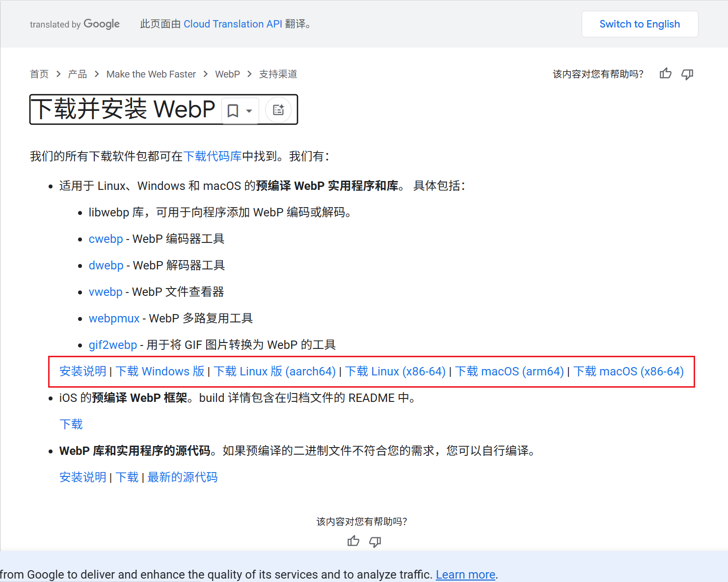Click the thumbs down icon at the page bottom
The height and width of the screenshot is (582, 728).
375,542
